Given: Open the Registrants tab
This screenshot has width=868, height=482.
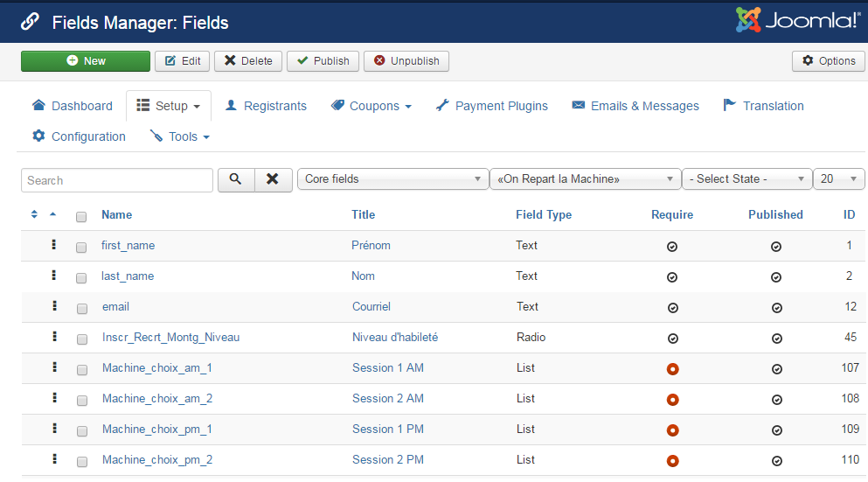Looking at the screenshot, I should point(266,106).
